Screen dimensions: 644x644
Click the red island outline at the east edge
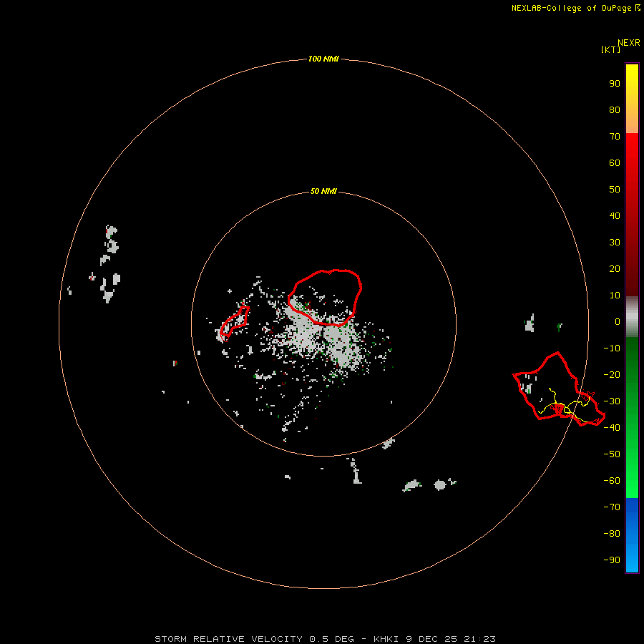click(559, 389)
